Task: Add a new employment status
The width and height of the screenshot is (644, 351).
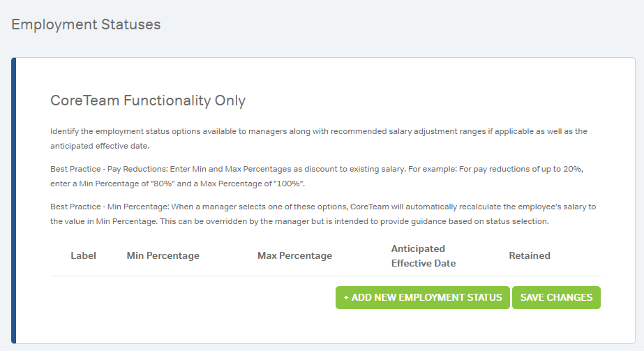Action: pos(423,297)
